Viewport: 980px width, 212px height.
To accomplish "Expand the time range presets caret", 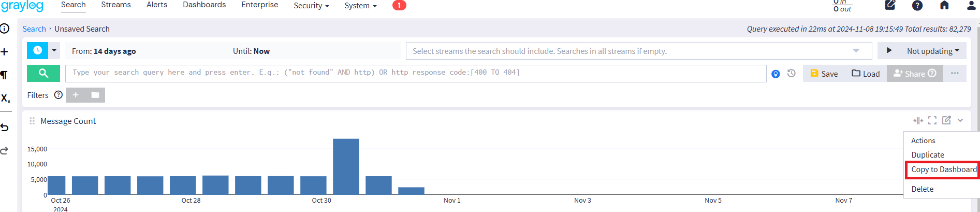I will [54, 51].
